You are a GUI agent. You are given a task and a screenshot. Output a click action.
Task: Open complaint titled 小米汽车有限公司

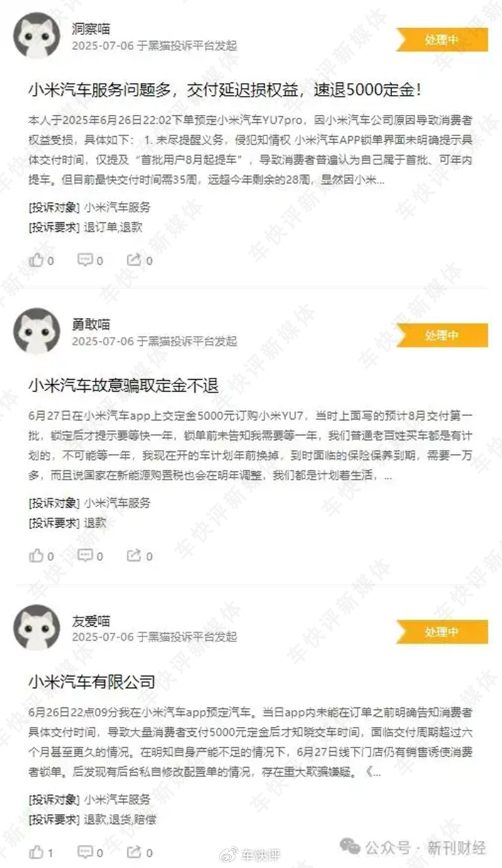click(x=92, y=682)
